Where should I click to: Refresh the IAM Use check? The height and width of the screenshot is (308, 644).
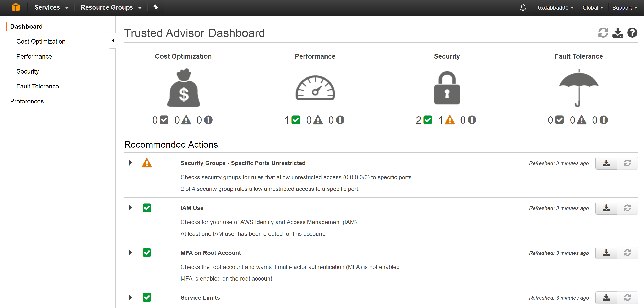click(627, 208)
